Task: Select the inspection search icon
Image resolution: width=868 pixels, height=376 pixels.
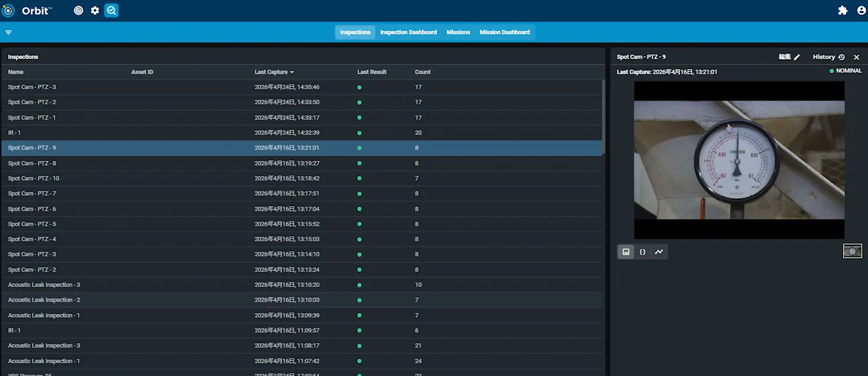Action: pyautogui.click(x=111, y=10)
